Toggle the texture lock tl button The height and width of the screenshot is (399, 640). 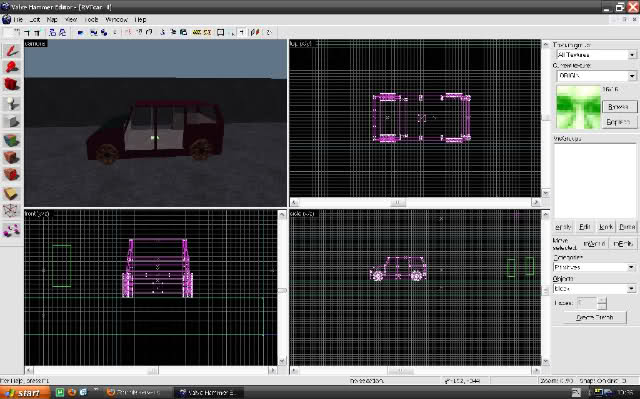241,33
